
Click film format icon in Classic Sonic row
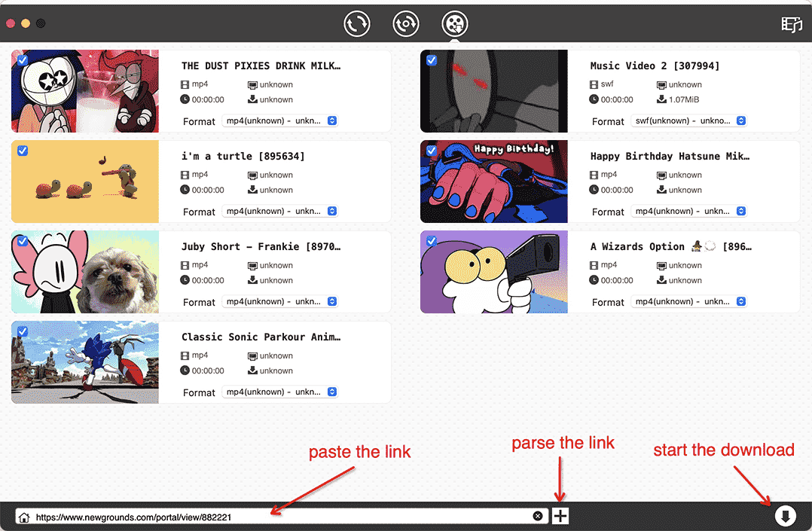185,356
